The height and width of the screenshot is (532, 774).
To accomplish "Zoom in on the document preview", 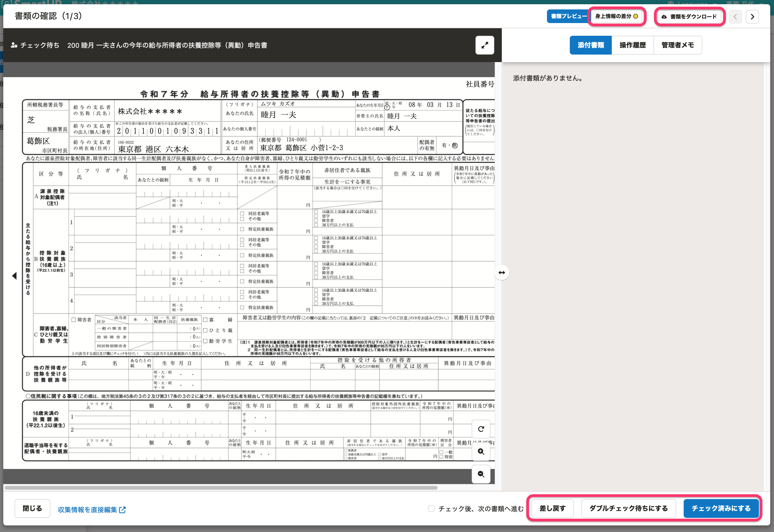I will tap(481, 451).
